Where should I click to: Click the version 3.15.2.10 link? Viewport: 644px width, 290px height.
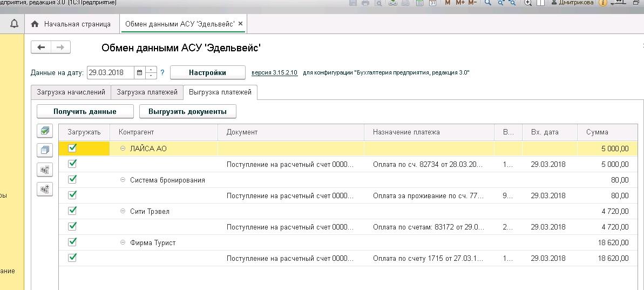pos(274,72)
